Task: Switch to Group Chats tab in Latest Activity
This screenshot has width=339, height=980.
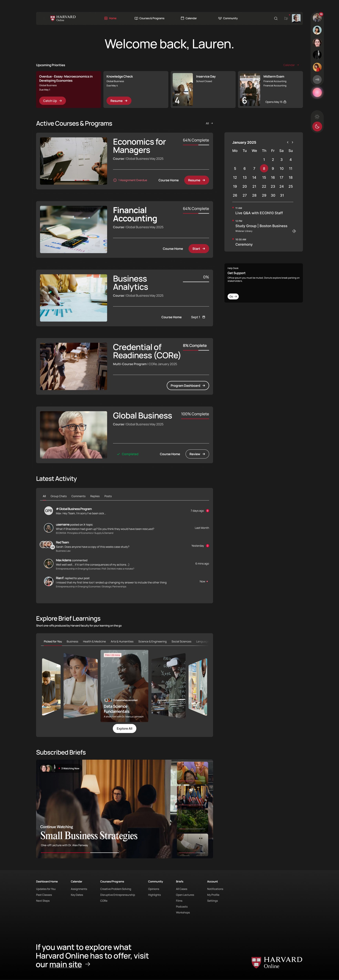Action: click(59, 496)
